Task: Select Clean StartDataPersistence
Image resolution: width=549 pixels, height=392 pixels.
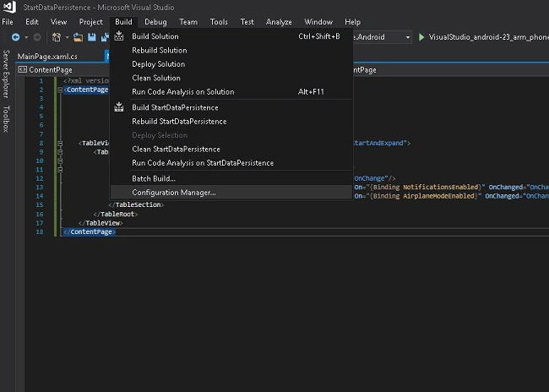Action: 231,149
